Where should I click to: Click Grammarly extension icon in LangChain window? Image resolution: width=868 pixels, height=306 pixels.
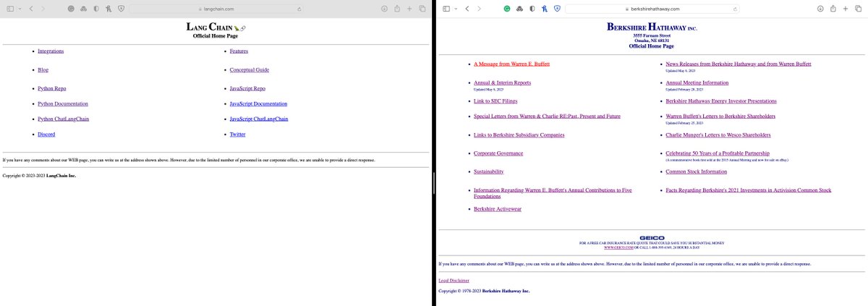click(71, 9)
